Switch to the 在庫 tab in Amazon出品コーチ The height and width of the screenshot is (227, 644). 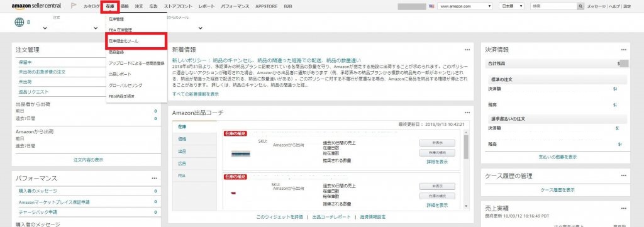[x=194, y=127]
